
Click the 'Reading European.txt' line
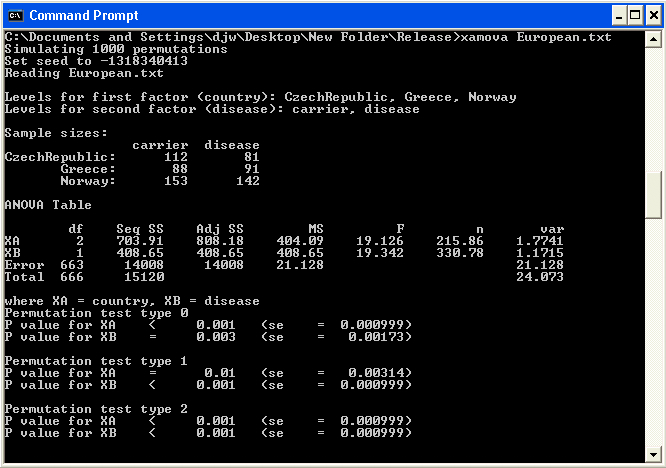tap(84, 73)
